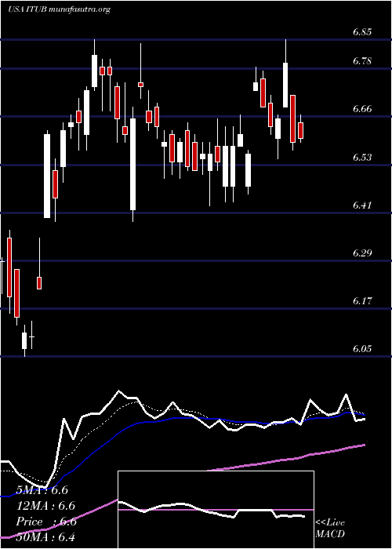Select the 6.29 price axis label
The image size is (392, 549).
click(362, 253)
